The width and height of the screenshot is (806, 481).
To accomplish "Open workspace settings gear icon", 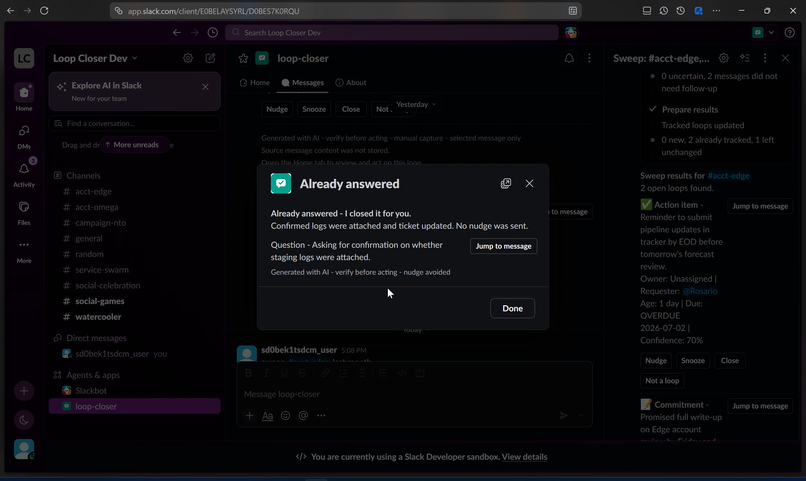I will coord(188,58).
